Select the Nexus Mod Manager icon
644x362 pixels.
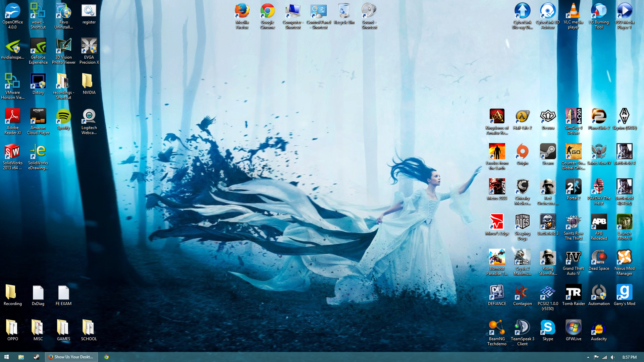click(x=625, y=262)
